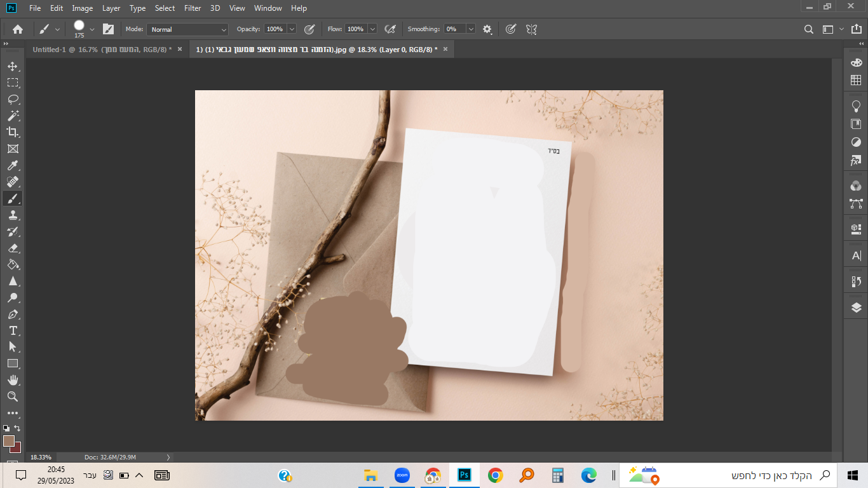Click the foreground color swatch
Image resolution: width=868 pixels, height=488 pixels.
(x=8, y=440)
